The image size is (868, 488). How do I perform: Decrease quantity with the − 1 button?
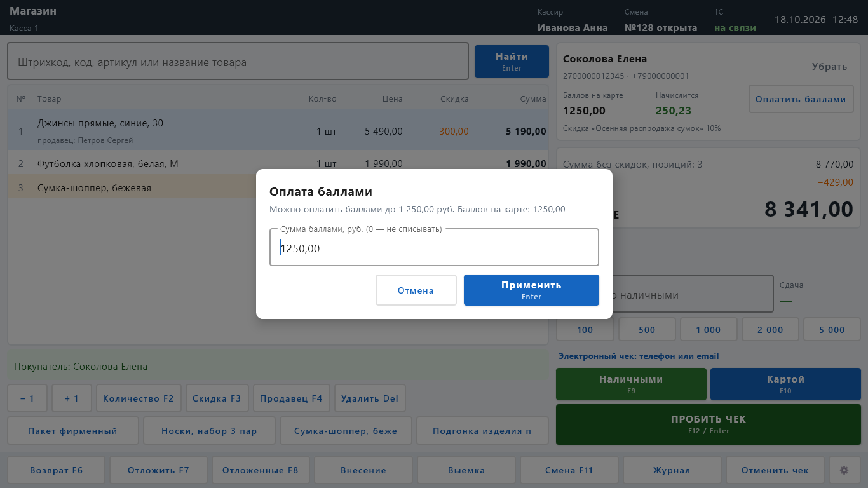click(27, 398)
